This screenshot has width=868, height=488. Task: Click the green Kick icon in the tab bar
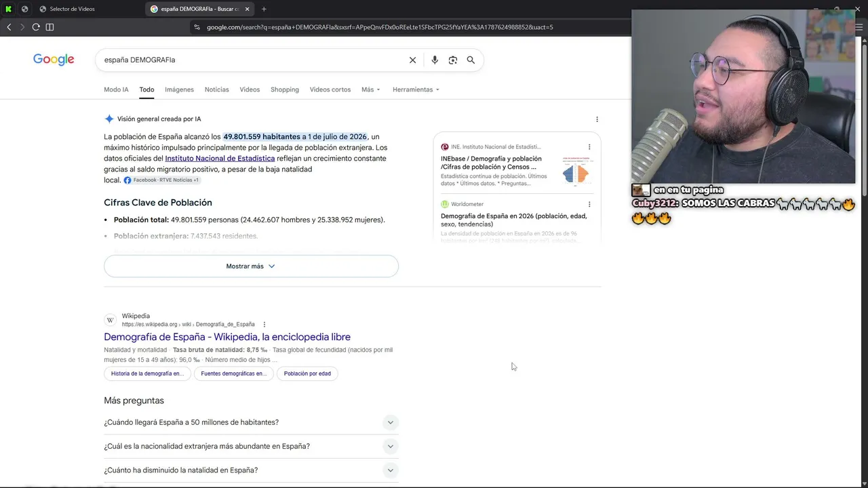pos(8,9)
